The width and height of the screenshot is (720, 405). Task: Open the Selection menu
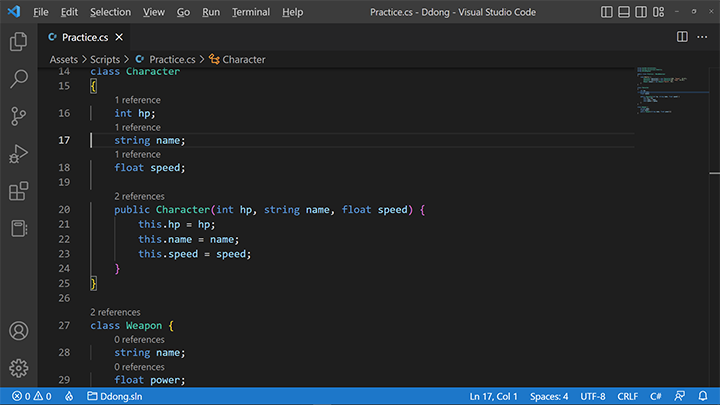[110, 12]
